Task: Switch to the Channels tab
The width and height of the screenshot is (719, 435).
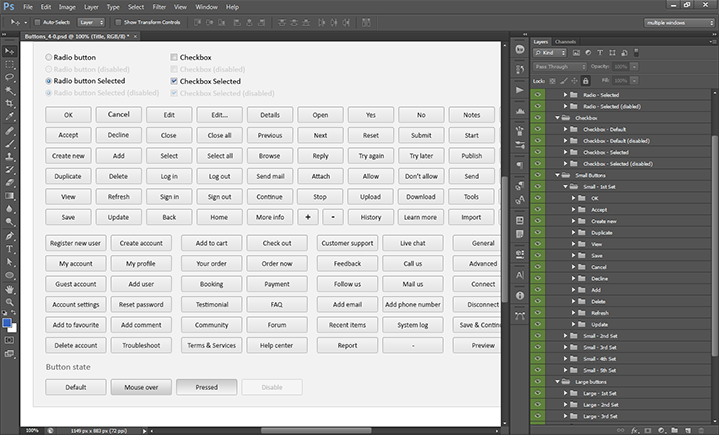Action: click(565, 41)
